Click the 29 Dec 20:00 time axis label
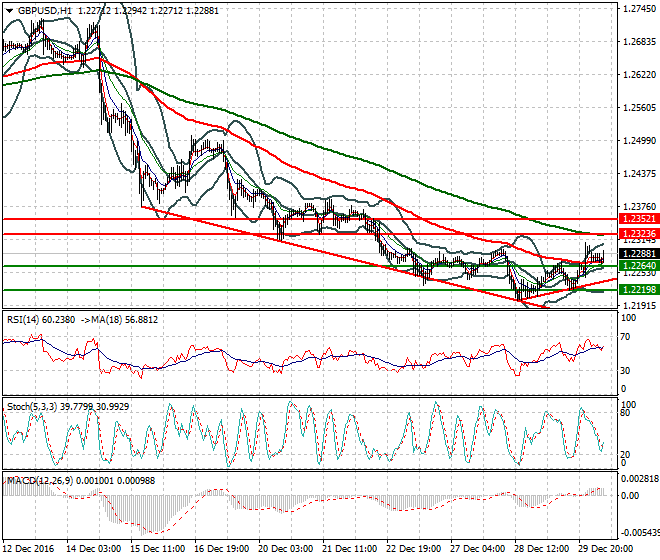This screenshot has width=660, height=560. pos(605,549)
